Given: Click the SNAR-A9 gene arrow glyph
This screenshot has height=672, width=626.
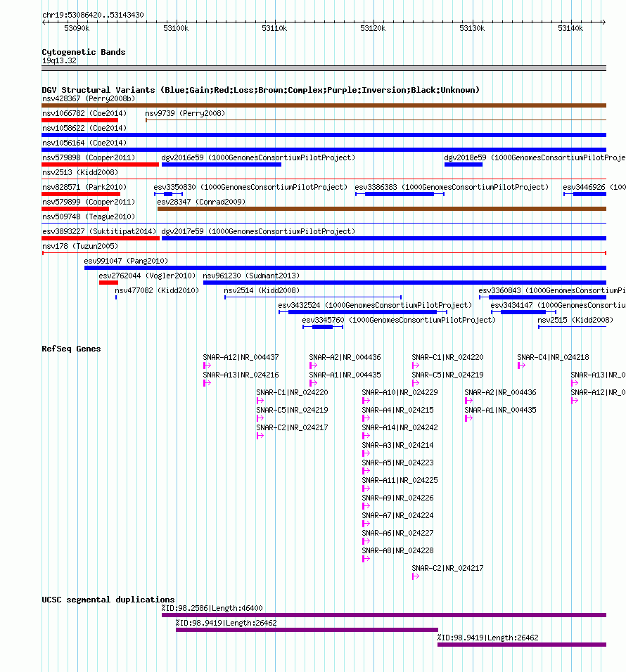Looking at the screenshot, I should [x=366, y=506].
